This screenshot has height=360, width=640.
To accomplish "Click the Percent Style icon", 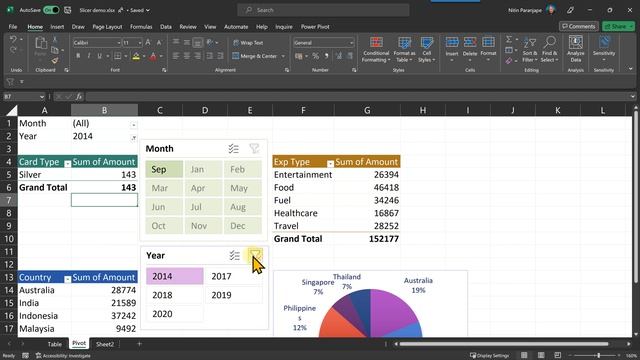I will click(316, 56).
